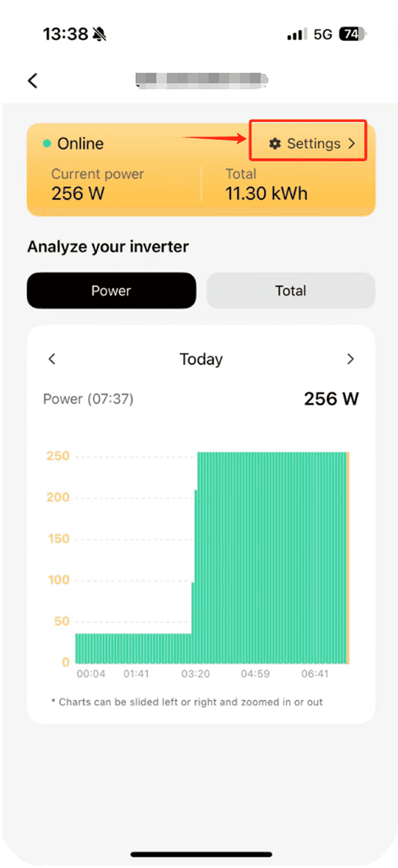Tap the Today date label
The height and width of the screenshot is (868, 398).
pyautogui.click(x=201, y=359)
